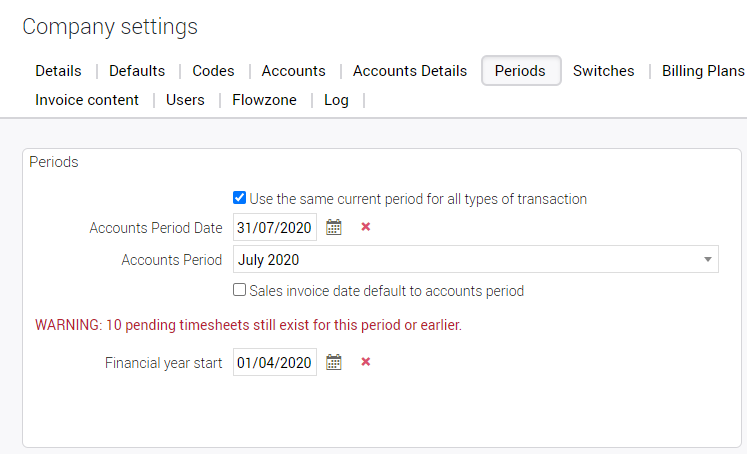
Task: Select the Flowzone tab
Action: point(264,100)
